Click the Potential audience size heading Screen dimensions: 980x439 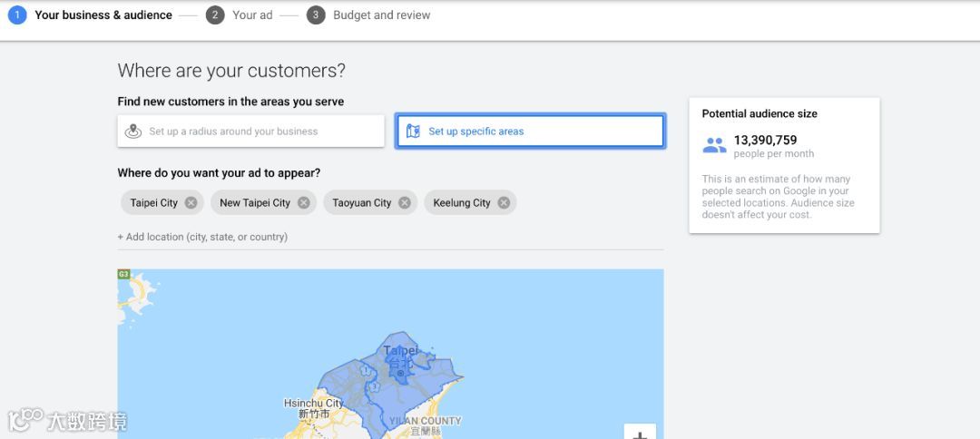tap(759, 113)
